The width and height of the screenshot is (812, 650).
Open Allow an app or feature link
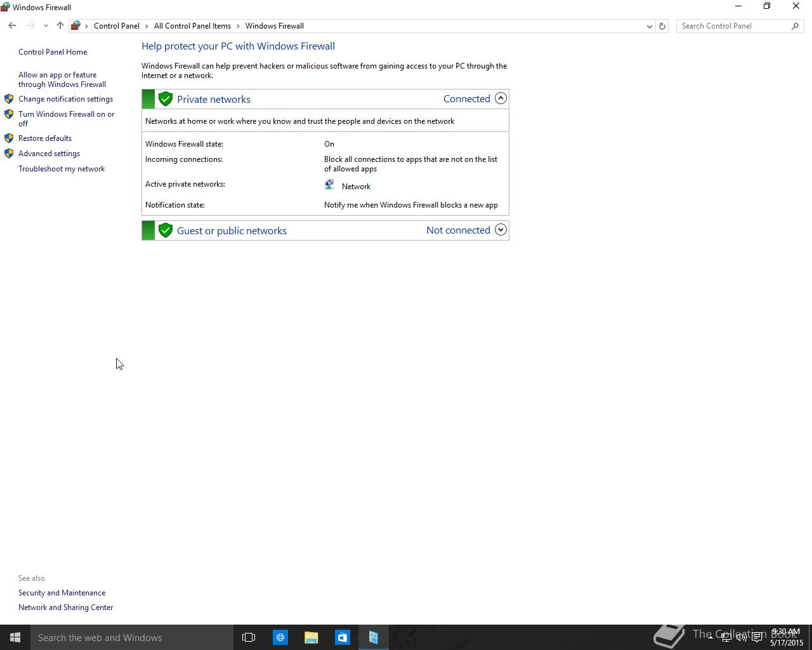coord(62,79)
